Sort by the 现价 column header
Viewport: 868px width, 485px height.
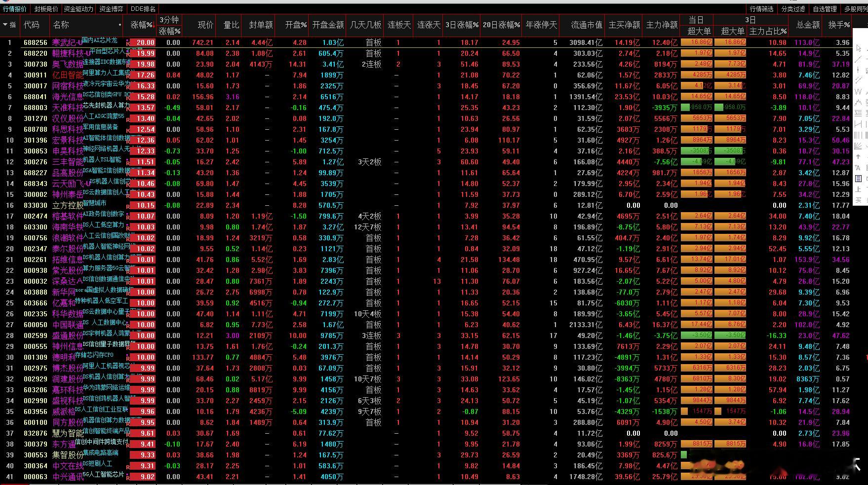[x=205, y=25]
